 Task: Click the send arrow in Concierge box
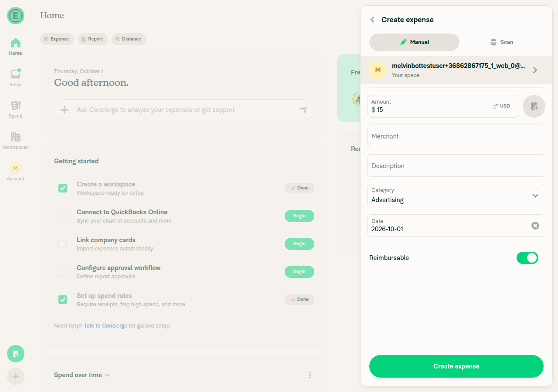click(303, 110)
